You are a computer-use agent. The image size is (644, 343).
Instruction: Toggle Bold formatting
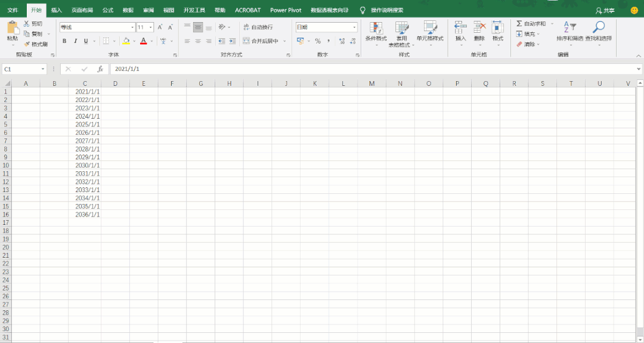click(x=64, y=41)
